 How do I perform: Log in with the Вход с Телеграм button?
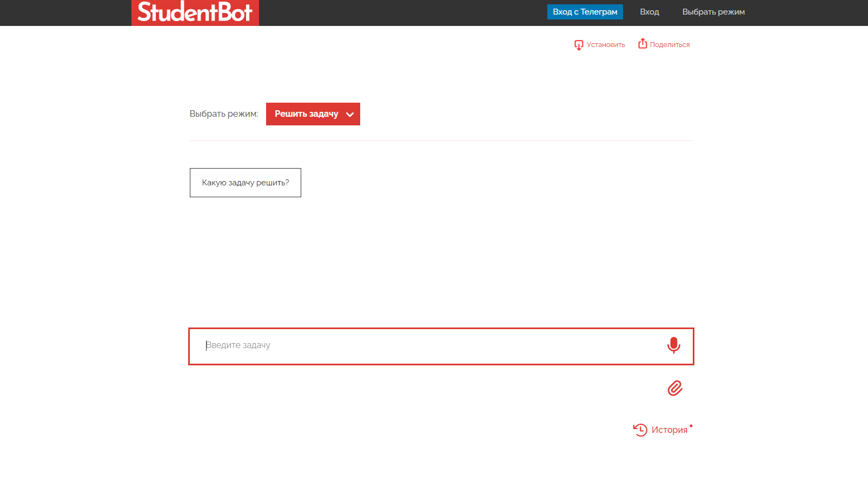click(x=585, y=12)
